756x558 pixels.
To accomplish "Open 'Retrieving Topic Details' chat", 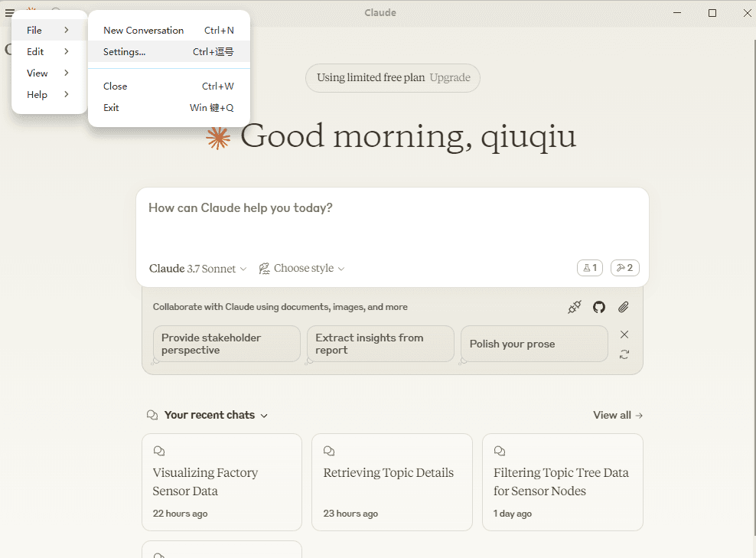I will (x=392, y=482).
